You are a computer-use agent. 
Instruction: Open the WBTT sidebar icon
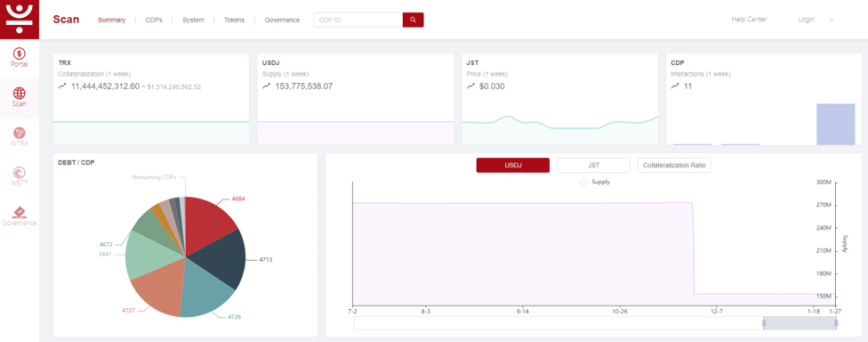[x=20, y=173]
